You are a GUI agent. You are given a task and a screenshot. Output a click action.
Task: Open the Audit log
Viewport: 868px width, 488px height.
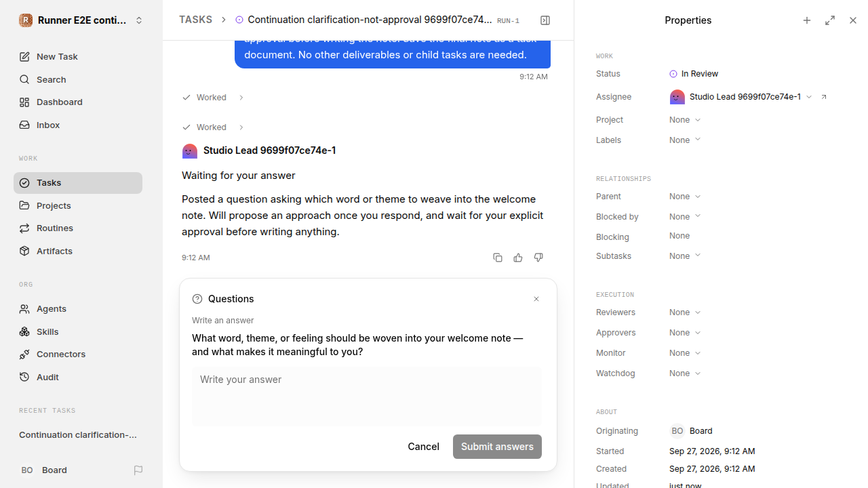pos(78,377)
